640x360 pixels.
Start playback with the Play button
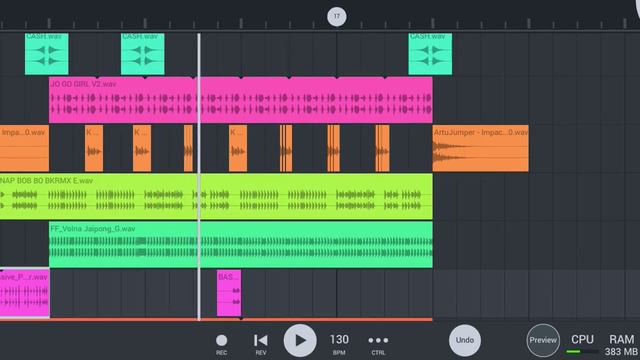click(300, 340)
